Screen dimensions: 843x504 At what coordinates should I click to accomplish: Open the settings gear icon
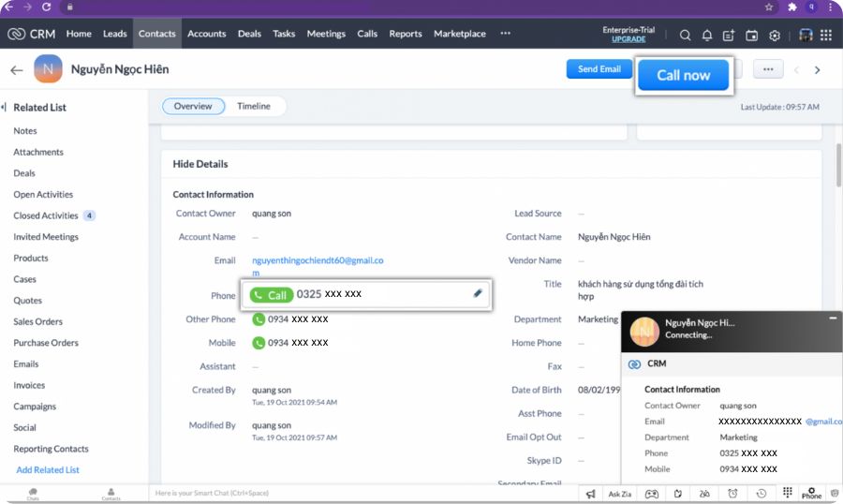(775, 36)
